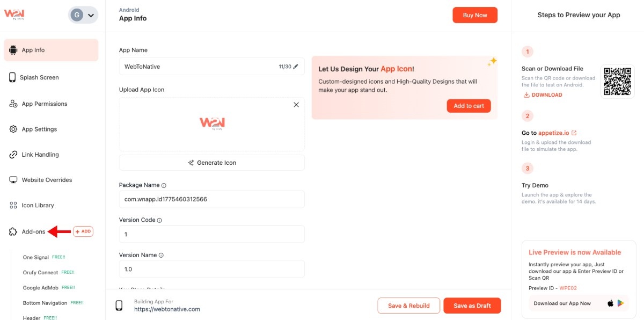Viewport: 644px width, 320px height.
Task: Click the ADD button beside Add-ons
Action: [x=83, y=231]
